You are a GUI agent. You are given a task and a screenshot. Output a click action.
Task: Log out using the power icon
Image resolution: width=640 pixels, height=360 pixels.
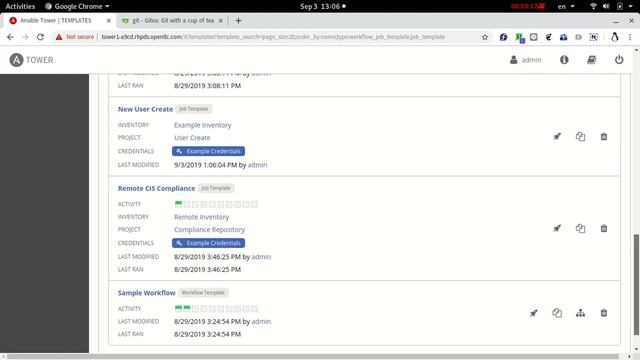[619, 60]
